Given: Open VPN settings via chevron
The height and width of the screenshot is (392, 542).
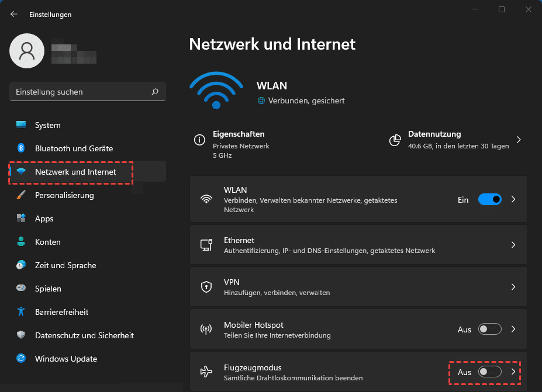Looking at the screenshot, I should pyautogui.click(x=513, y=287).
